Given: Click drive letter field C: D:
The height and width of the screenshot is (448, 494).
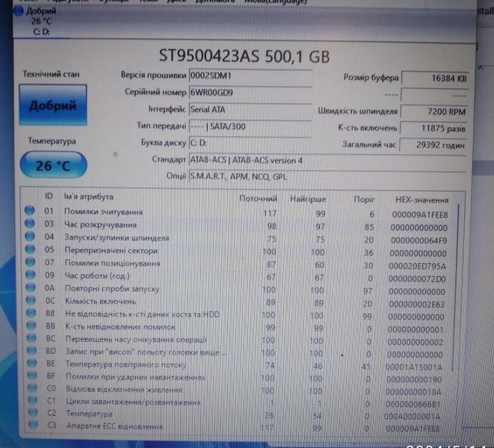Looking at the screenshot, I should (250, 143).
